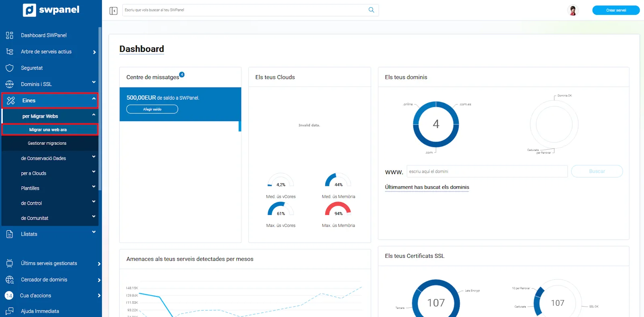Viewport: 644px width, 317px height.
Task: Click the message center scrollbar handle
Action: coord(240,126)
